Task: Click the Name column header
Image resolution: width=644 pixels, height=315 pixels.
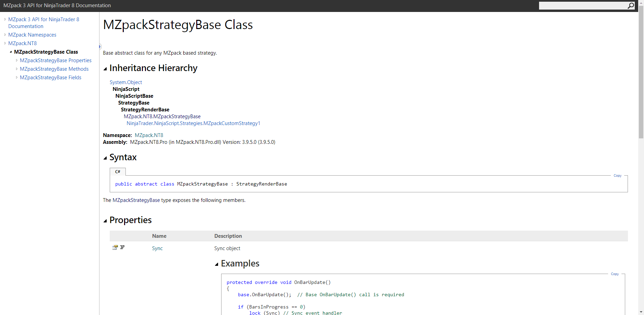Action: point(159,236)
